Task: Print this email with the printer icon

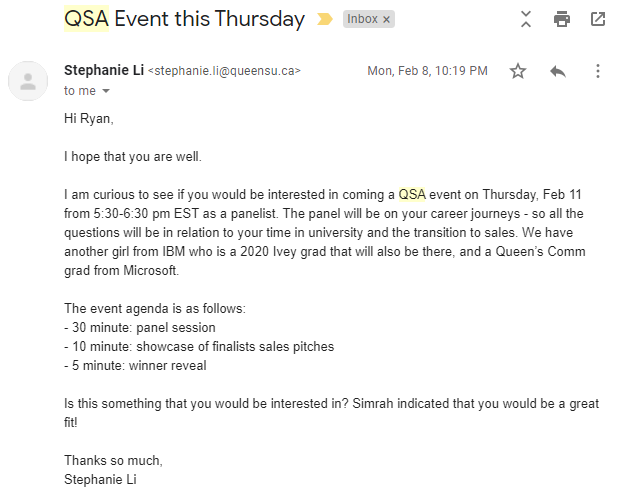Action: [x=561, y=19]
